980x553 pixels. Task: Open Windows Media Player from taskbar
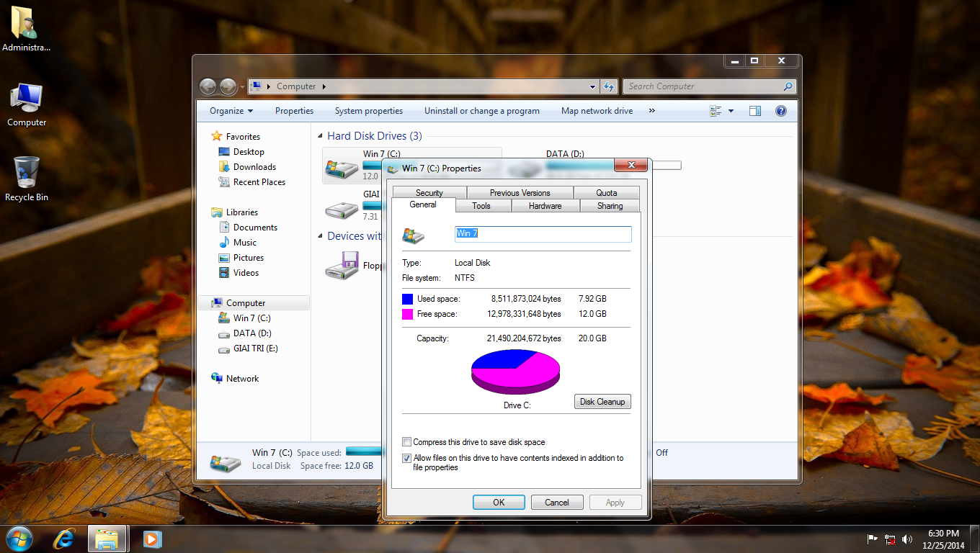[x=151, y=539]
